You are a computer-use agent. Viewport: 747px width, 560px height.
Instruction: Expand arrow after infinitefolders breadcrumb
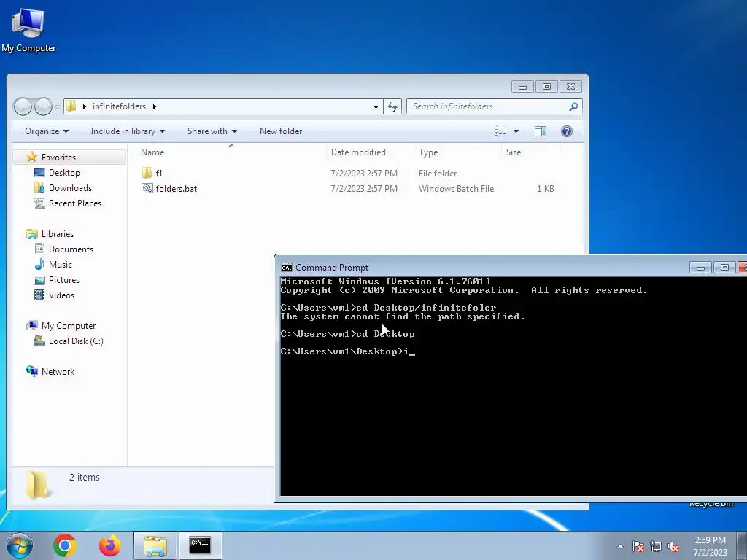[155, 106]
